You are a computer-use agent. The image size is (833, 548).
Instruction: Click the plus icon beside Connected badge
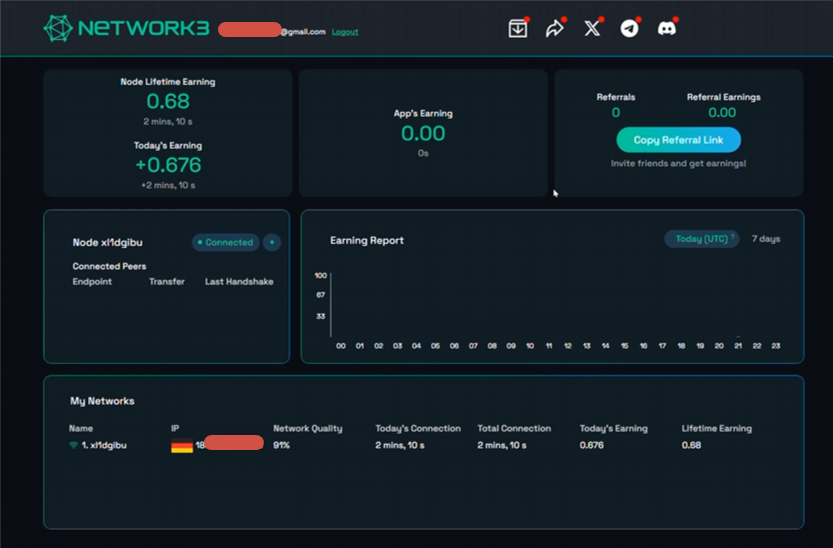pyautogui.click(x=272, y=242)
